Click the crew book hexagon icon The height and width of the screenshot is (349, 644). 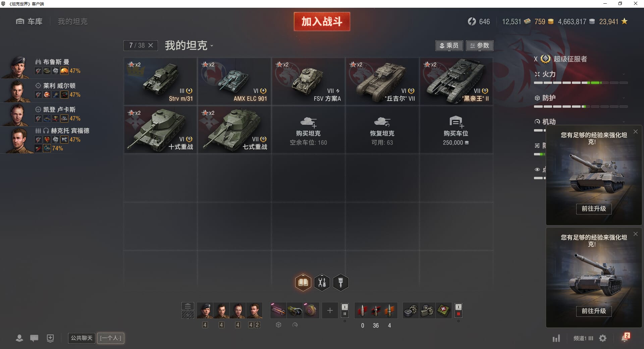pyautogui.click(x=303, y=283)
